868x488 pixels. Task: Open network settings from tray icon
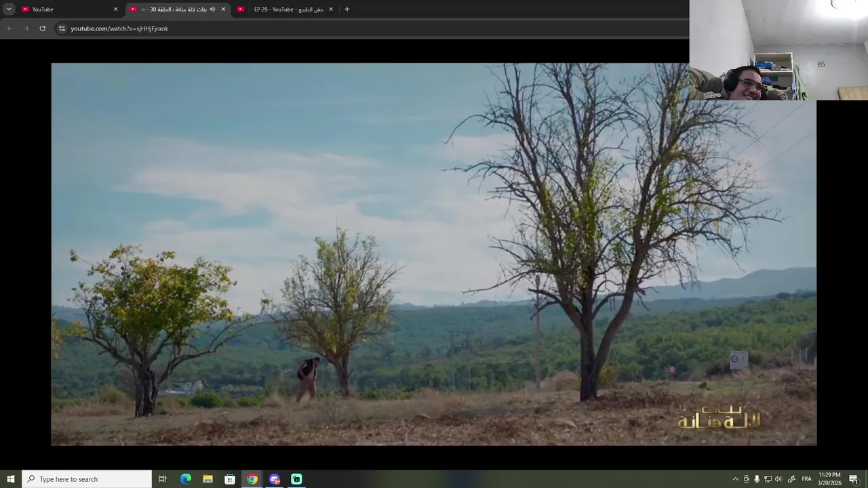[768, 479]
